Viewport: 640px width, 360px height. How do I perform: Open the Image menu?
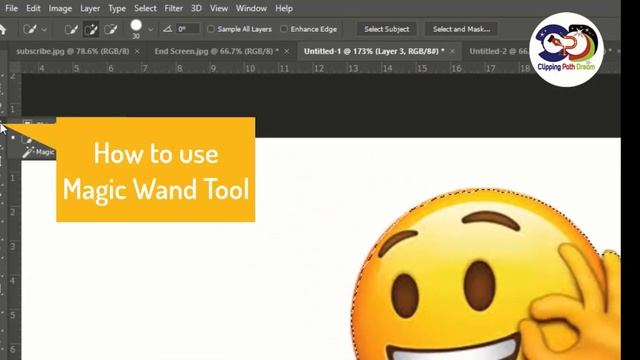click(x=60, y=8)
